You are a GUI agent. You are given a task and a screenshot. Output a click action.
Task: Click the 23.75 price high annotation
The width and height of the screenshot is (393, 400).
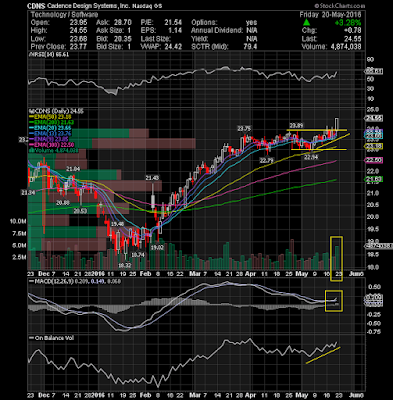click(244, 128)
